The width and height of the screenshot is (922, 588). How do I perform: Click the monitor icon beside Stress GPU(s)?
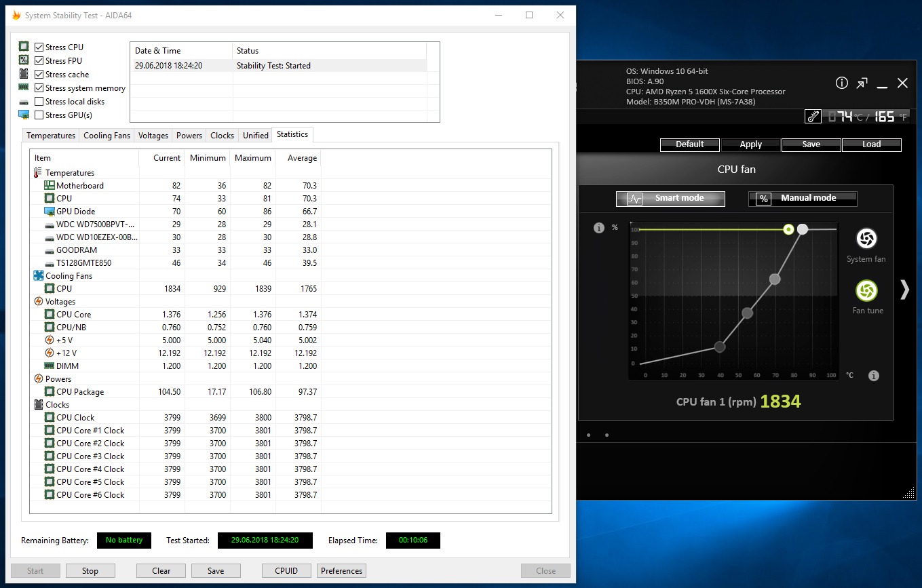tap(24, 115)
